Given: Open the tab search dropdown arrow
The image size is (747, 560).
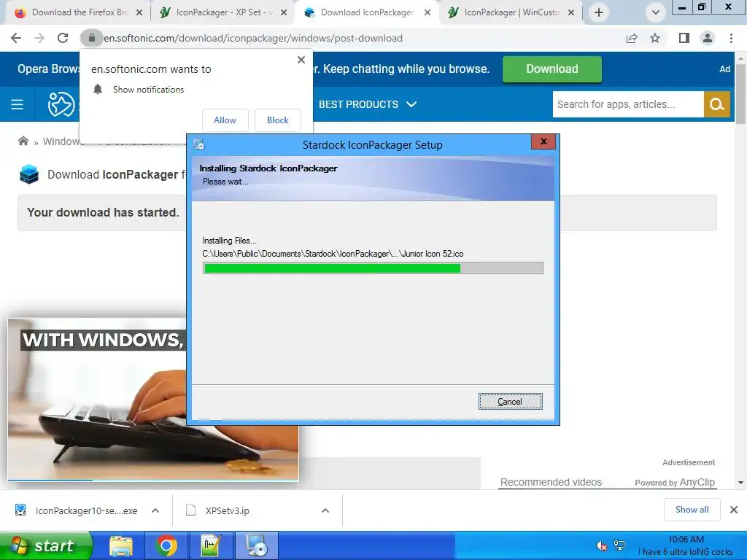Looking at the screenshot, I should click(656, 12).
